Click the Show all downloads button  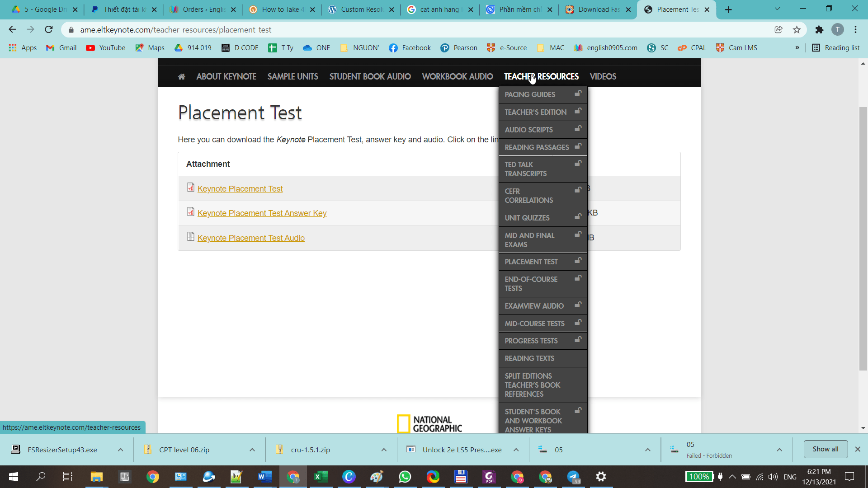pyautogui.click(x=825, y=449)
